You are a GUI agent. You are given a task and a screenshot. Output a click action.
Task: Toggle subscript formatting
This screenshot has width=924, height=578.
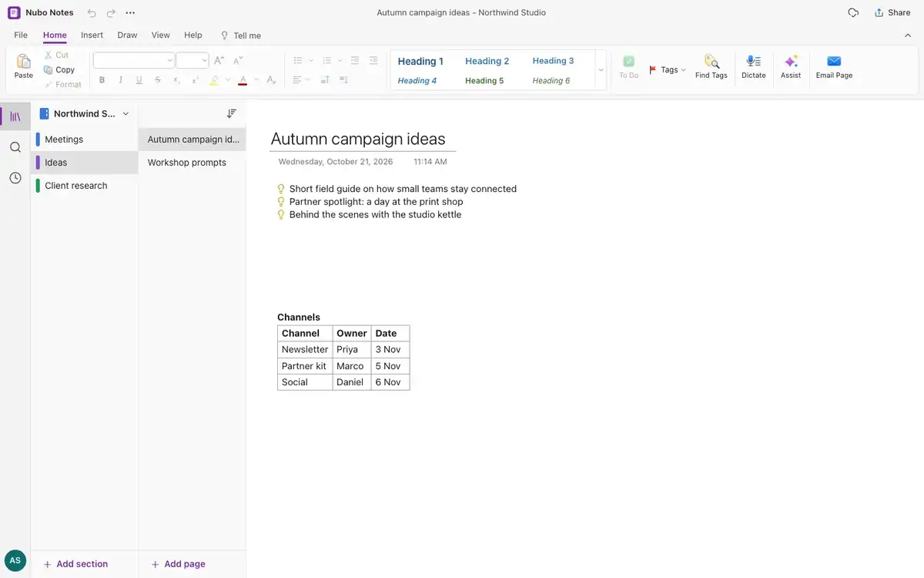click(176, 79)
